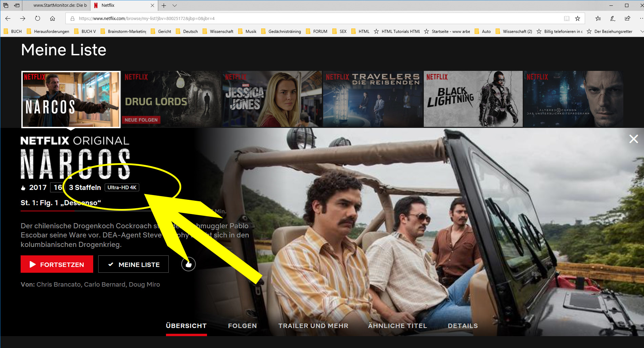This screenshot has height=348, width=644.
Task: Go to the browser home page
Action: [x=53, y=19]
